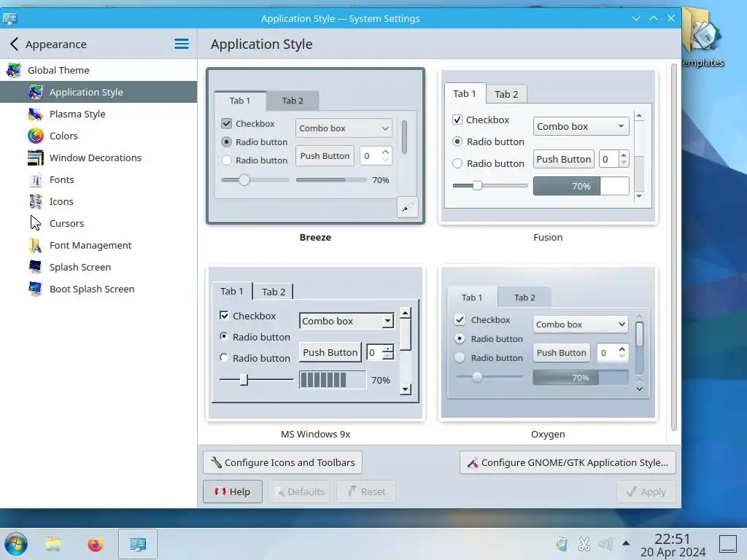747x560 pixels.
Task: Select the second Radio button in Oxygen preview
Action: click(x=460, y=357)
